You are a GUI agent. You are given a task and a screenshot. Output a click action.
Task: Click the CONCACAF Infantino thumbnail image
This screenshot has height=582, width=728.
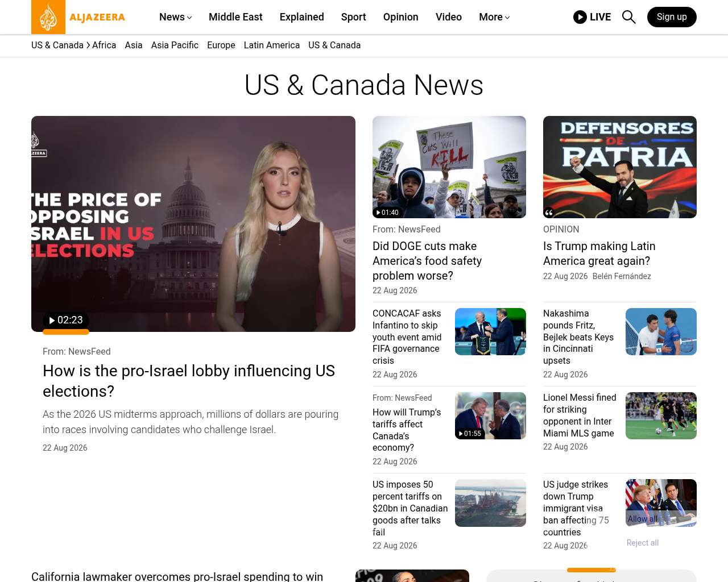pos(490,331)
